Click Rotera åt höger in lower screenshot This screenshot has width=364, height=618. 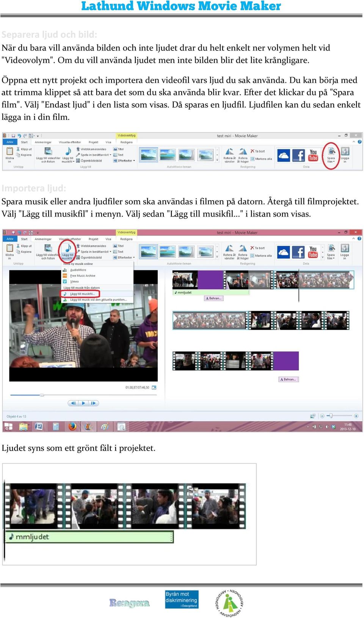tap(243, 252)
